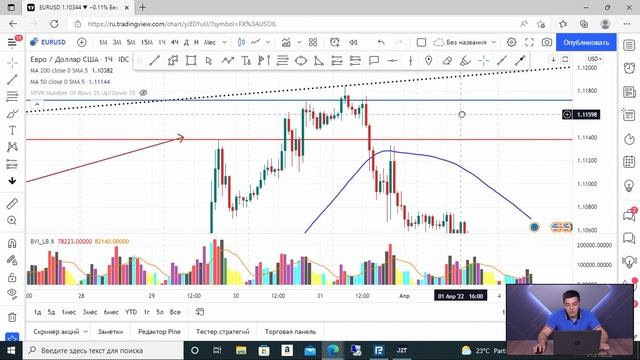Open the Редактор Pine tab
Screen dimensions: 640x360
pos(159,331)
